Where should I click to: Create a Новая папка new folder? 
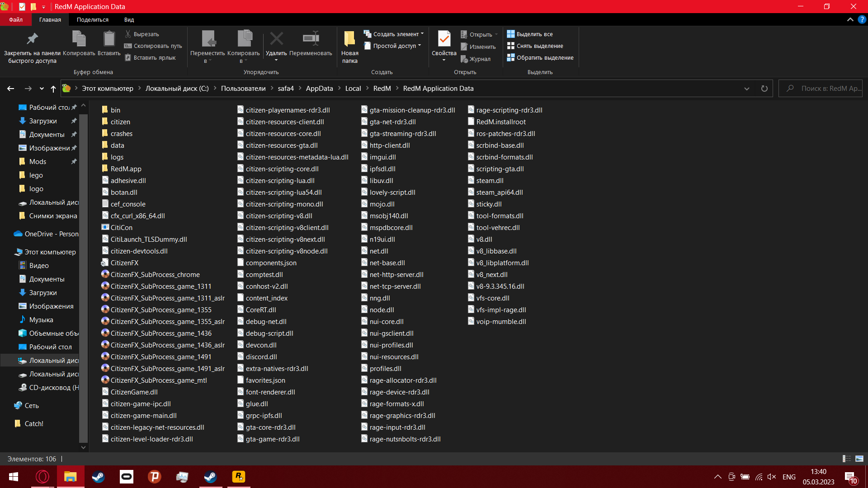[x=349, y=47]
